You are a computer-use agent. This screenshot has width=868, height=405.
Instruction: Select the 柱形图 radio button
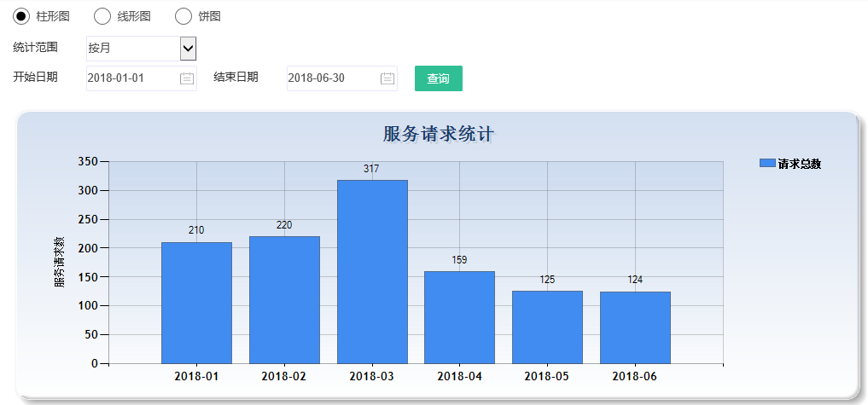click(21, 16)
